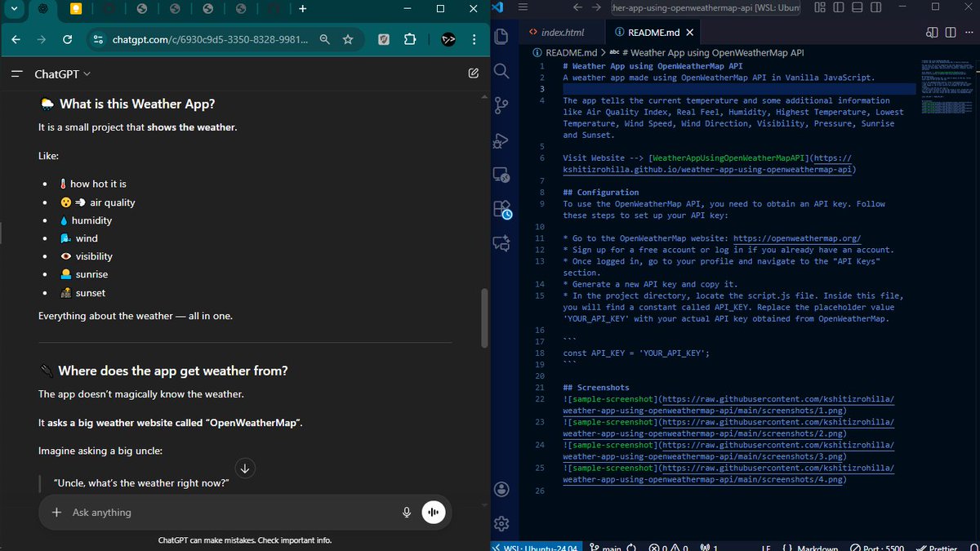Screen dimensions: 980x551
Task: Open the VS Code hamburger application menu
Action: [x=524, y=7]
